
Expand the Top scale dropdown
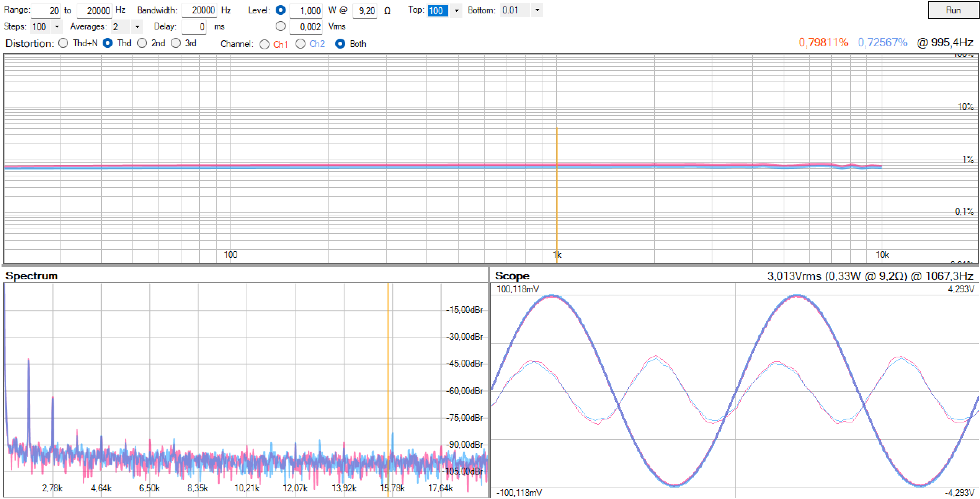tap(456, 10)
